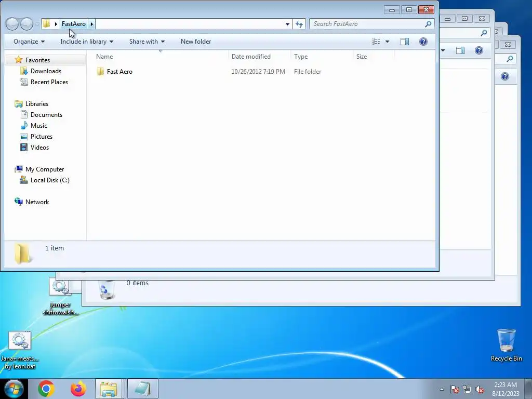Viewport: 532px width, 399px height.
Task: Click search magnifier in the second window behind
Action: pos(484,33)
